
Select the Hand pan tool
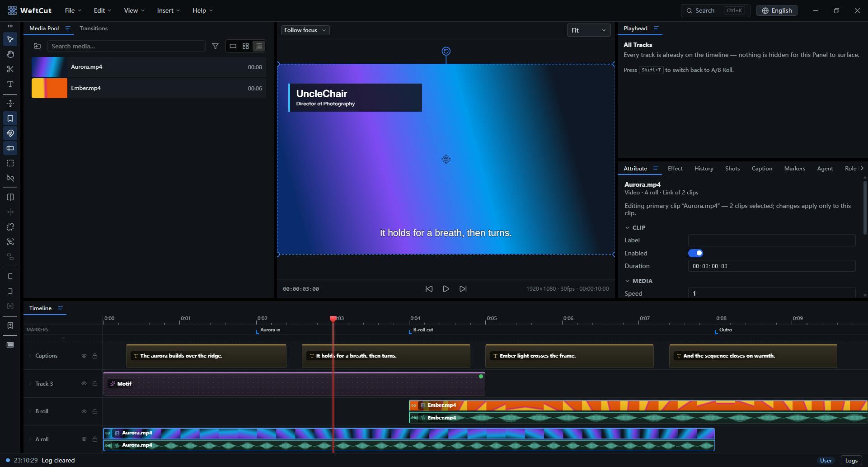pos(10,54)
